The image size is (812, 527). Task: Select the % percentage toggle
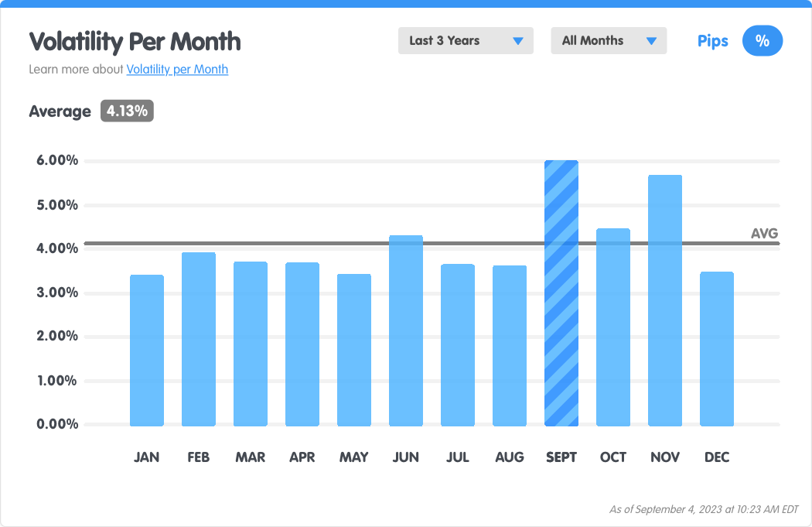click(x=762, y=41)
